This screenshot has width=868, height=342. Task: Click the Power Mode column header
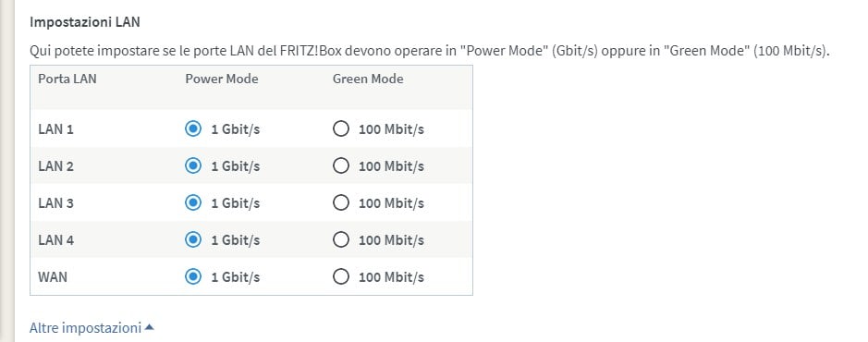pos(222,79)
